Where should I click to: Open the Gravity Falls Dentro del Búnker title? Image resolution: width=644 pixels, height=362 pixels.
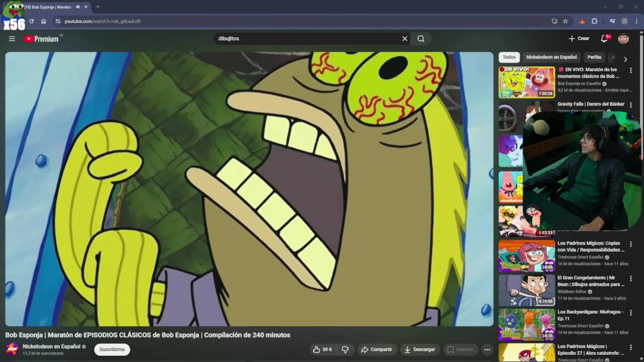(x=591, y=104)
